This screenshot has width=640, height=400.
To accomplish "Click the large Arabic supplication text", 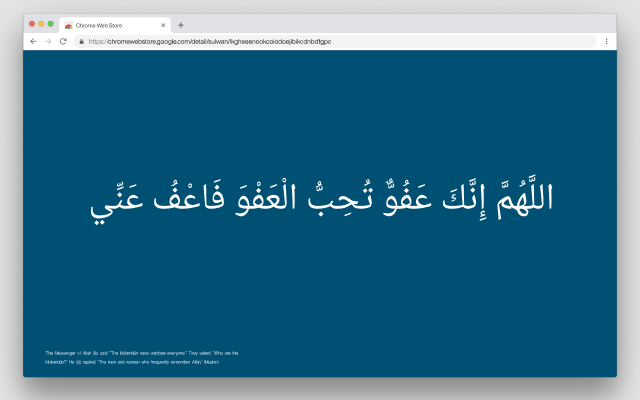I will [321, 200].
